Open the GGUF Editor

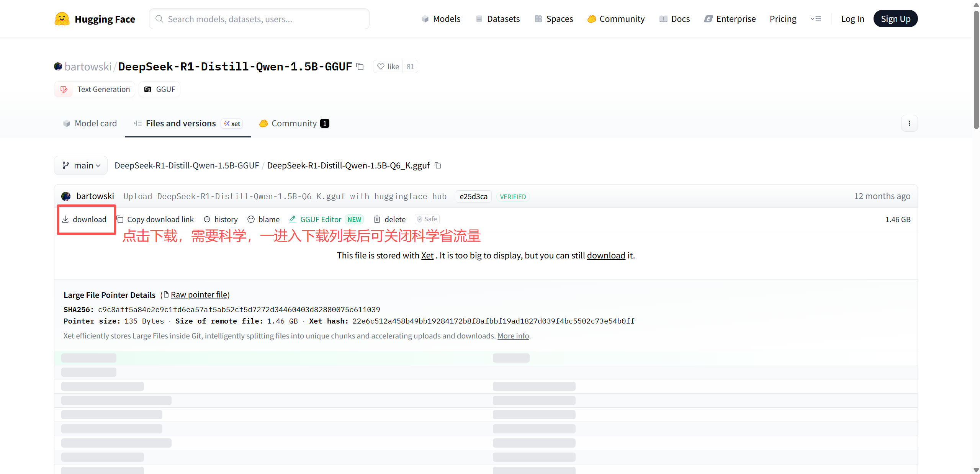[320, 219]
